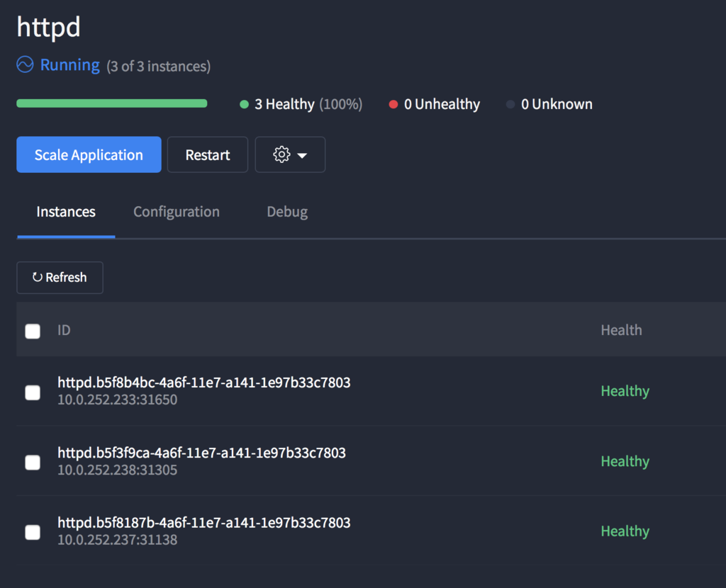The image size is (726, 588).
Task: Click Healthy status for 10.0.252.233 row
Action: tap(625, 391)
